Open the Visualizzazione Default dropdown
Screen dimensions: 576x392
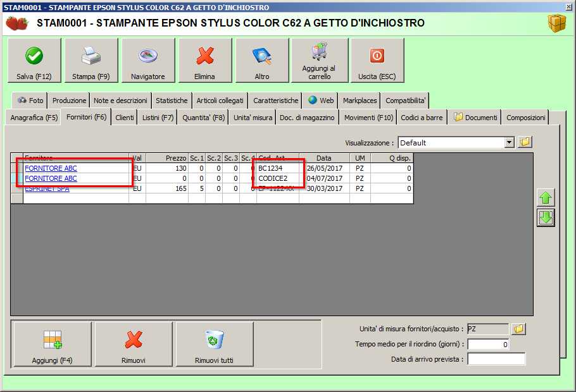click(x=509, y=142)
